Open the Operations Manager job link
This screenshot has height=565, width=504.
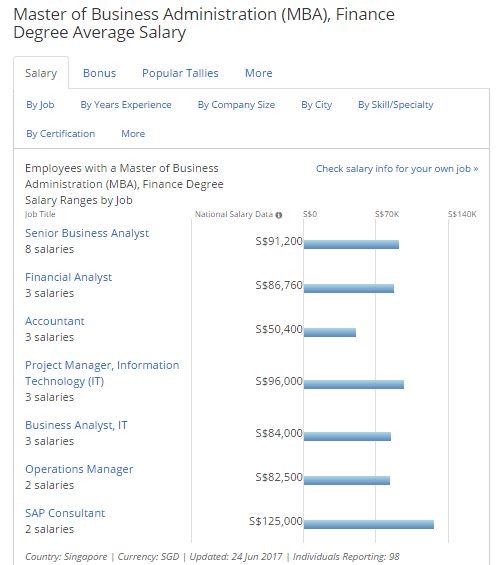pos(79,469)
